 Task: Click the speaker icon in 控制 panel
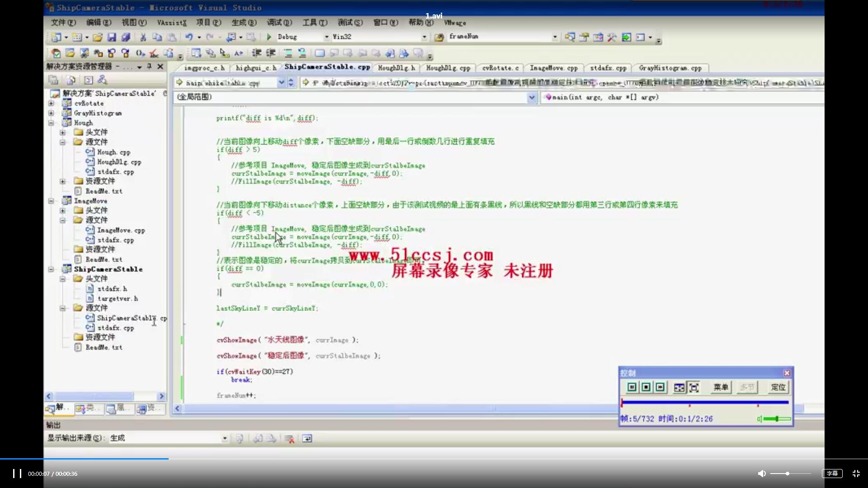tap(759, 419)
